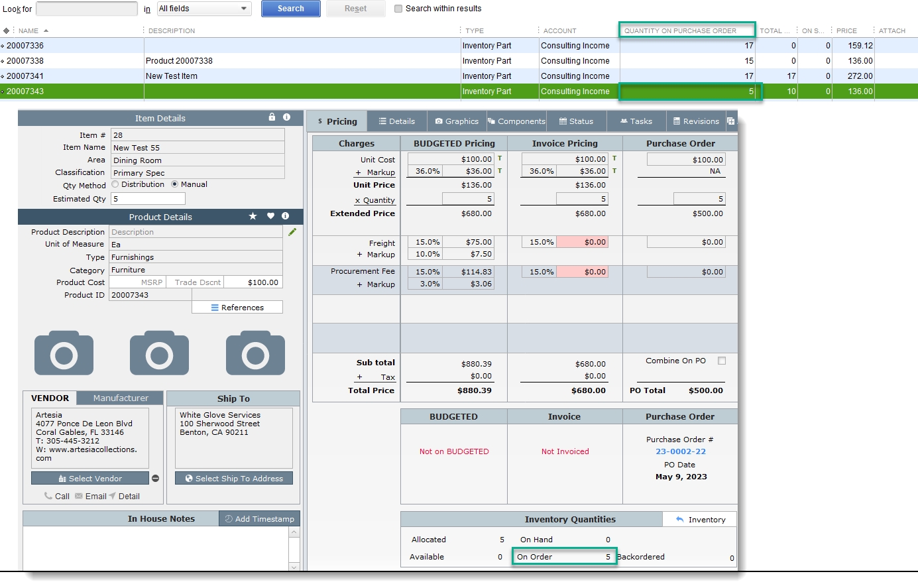Click the Purchase Order quantity 5 field
This screenshot has height=588, width=918.
[699, 199]
